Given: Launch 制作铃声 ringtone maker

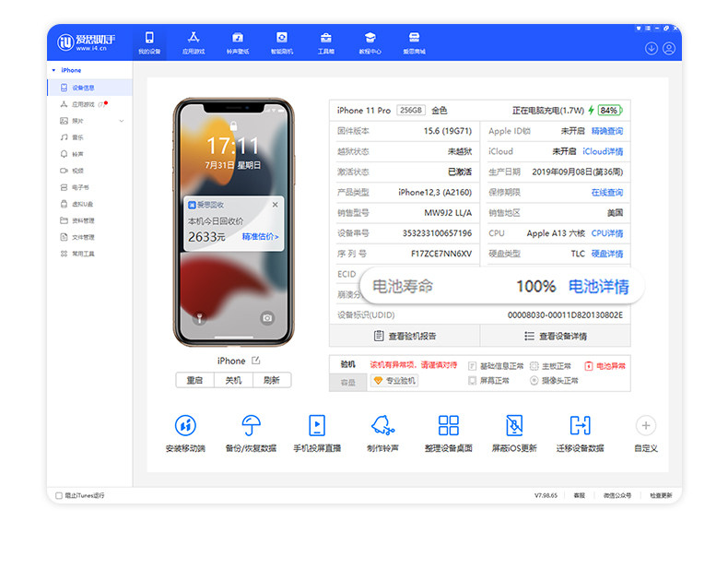Looking at the screenshot, I should pos(382,433).
